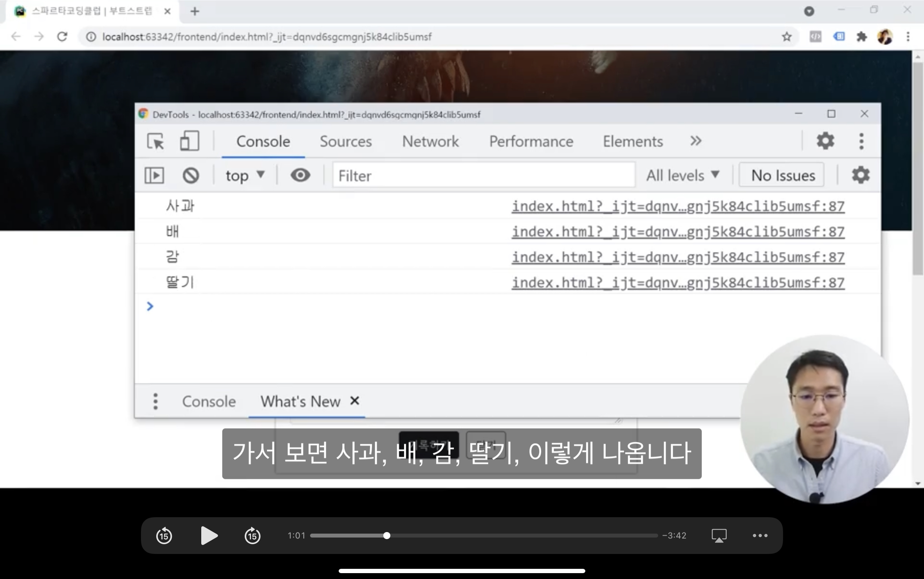Minimize the DevTools window
Image resolution: width=924 pixels, height=579 pixels.
(x=798, y=114)
